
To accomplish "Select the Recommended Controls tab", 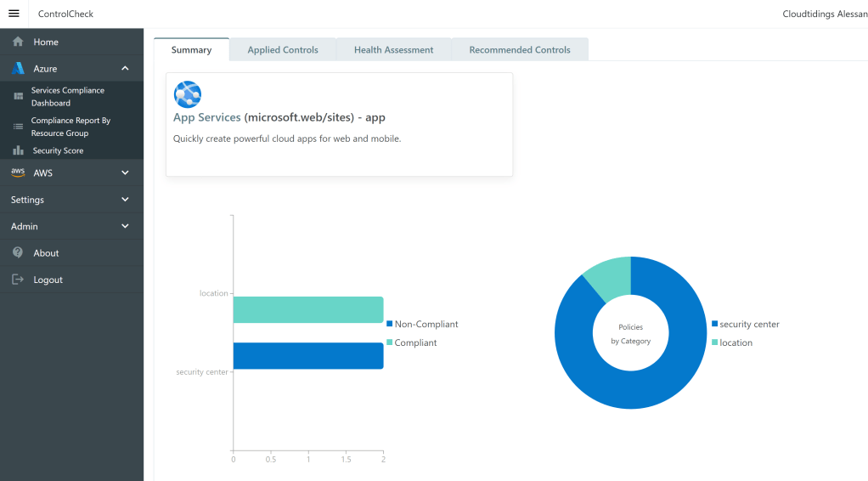I will [520, 50].
